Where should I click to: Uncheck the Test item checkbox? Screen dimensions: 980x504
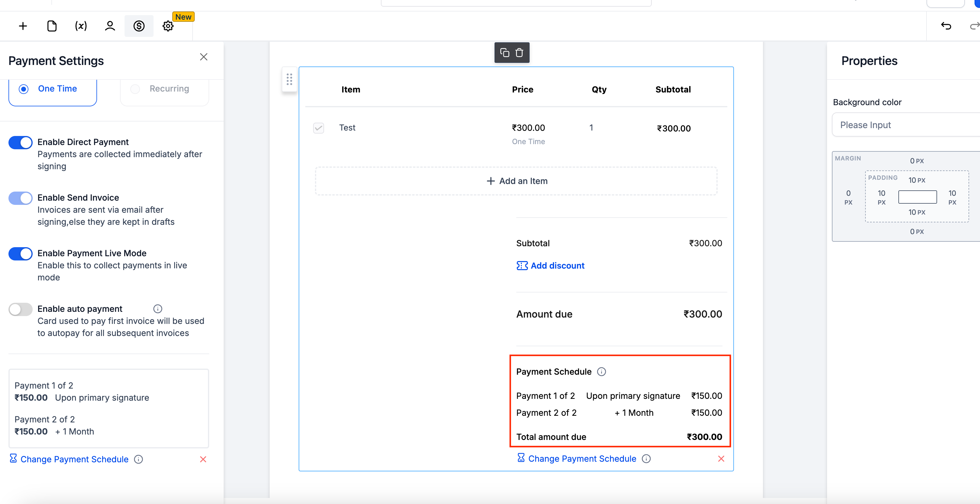click(x=318, y=128)
